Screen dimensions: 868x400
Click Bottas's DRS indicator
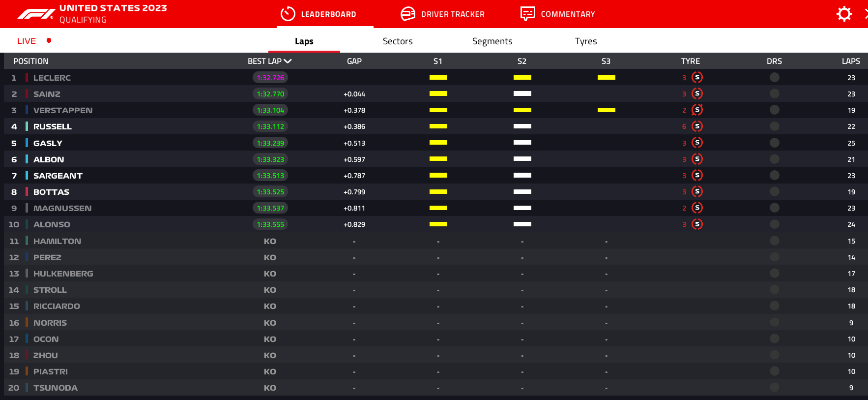coord(775,191)
